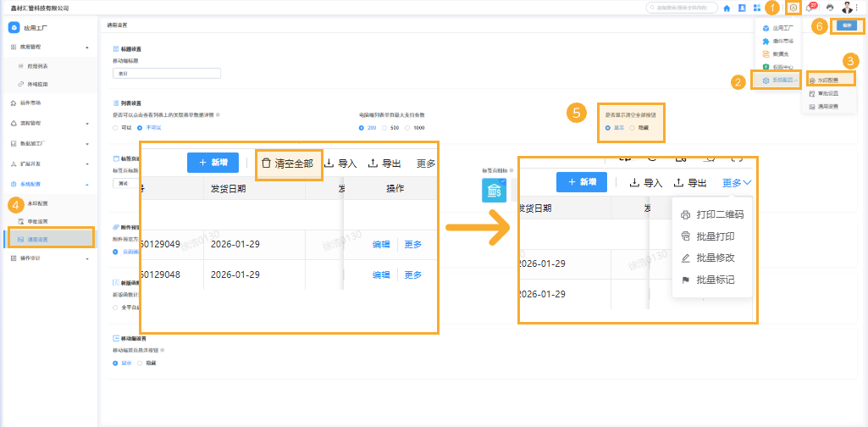The image size is (868, 427).
Task: Click 应用工厂 cube icon in dropdown menu
Action: tap(766, 28)
